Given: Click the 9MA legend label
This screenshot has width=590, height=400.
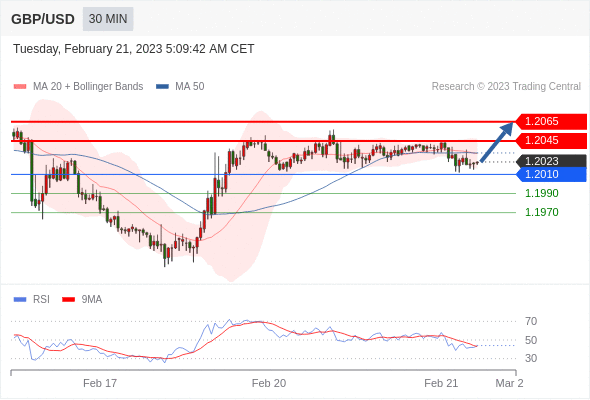Looking at the screenshot, I should (92, 300).
